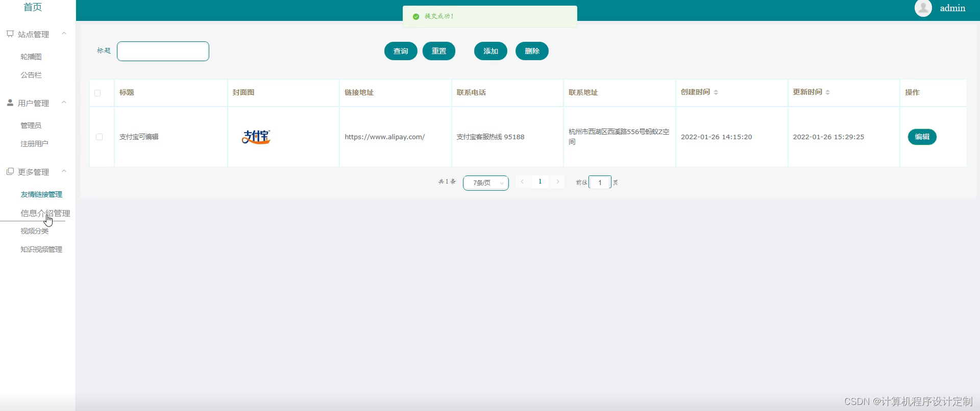980x411 pixels.
Task: Select all rows header checkbox
Action: (97, 93)
